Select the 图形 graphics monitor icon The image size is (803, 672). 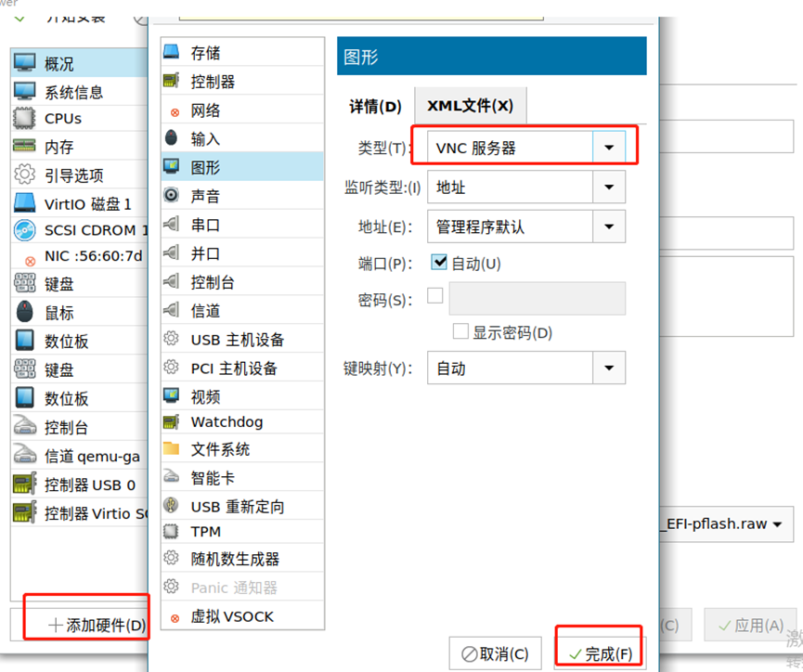172,166
